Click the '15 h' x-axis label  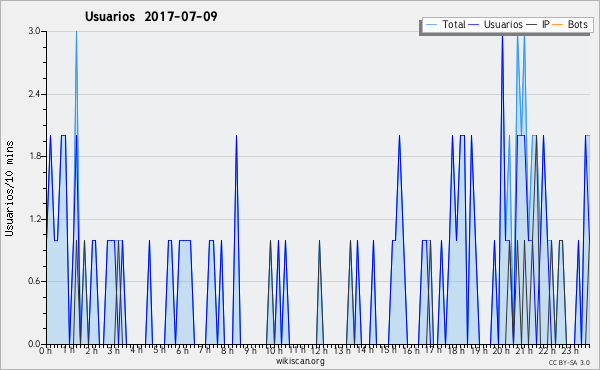tap(388, 350)
